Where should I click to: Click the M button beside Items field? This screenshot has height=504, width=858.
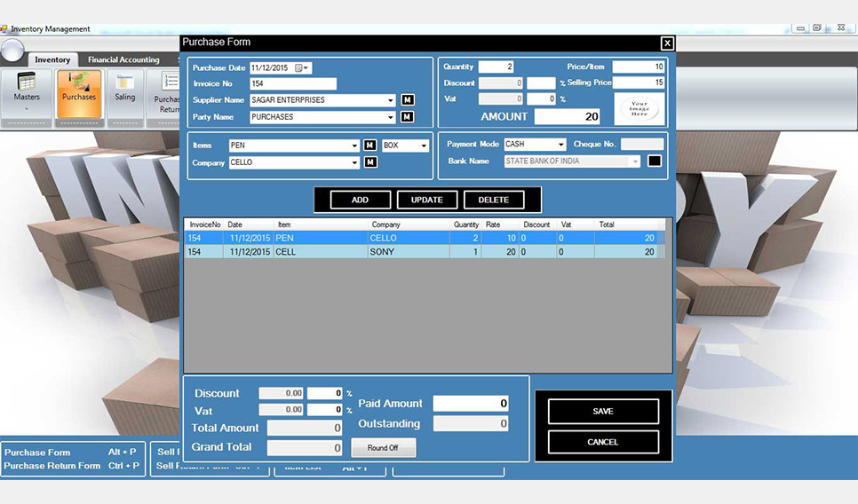[x=369, y=146]
